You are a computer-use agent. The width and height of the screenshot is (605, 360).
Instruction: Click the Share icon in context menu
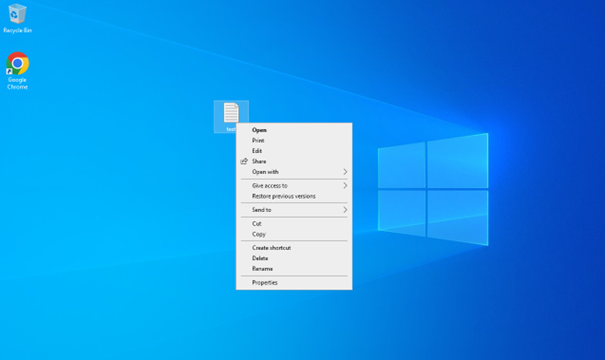[x=244, y=161]
